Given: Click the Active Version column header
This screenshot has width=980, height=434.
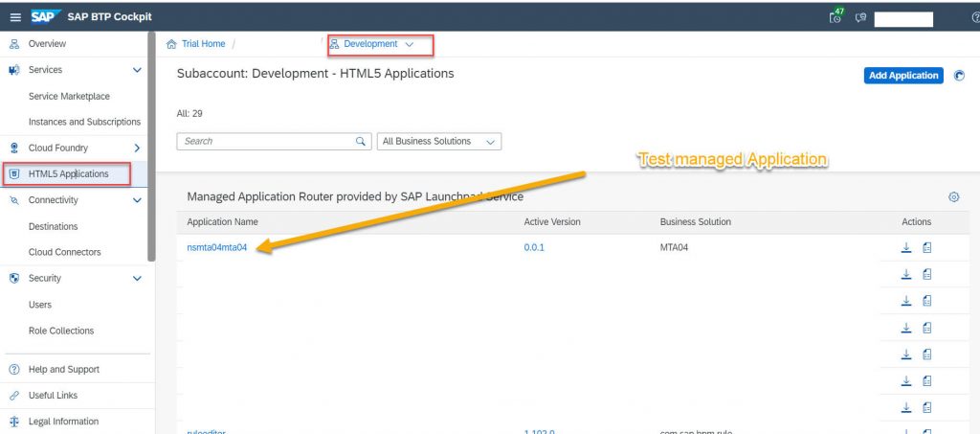Looking at the screenshot, I should point(552,222).
